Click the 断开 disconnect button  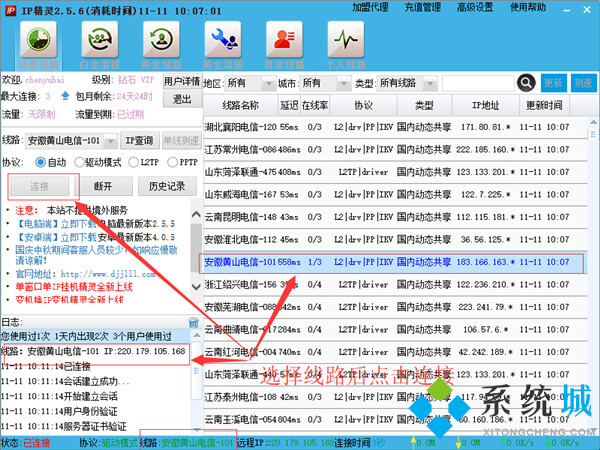pyautogui.click(x=104, y=186)
